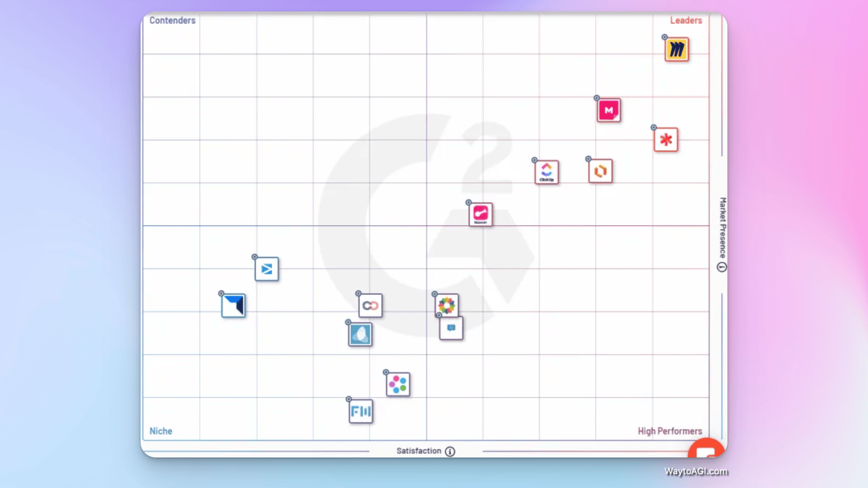
Task: Click the blue arrow logo in Niche
Action: 267,269
